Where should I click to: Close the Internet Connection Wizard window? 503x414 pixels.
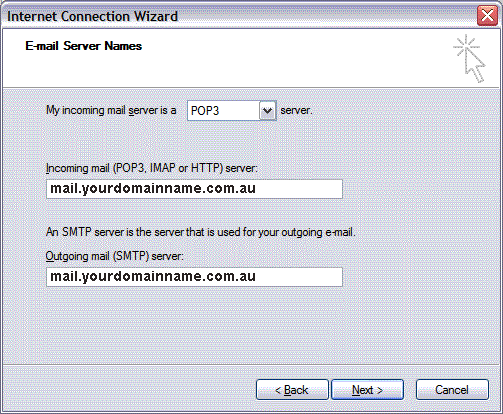pos(487,16)
